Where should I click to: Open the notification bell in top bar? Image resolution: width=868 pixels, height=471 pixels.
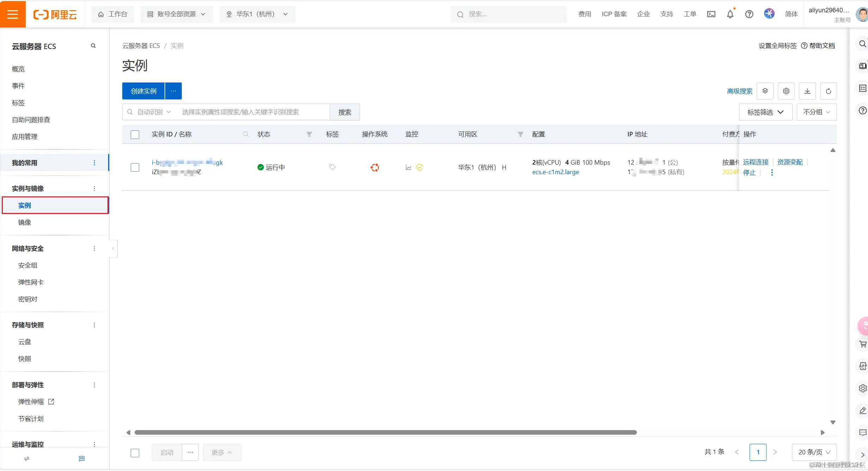[730, 14]
